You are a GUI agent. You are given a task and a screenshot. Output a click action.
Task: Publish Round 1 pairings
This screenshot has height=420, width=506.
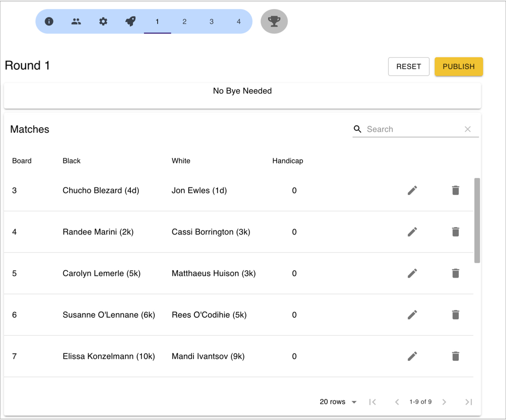click(x=458, y=67)
